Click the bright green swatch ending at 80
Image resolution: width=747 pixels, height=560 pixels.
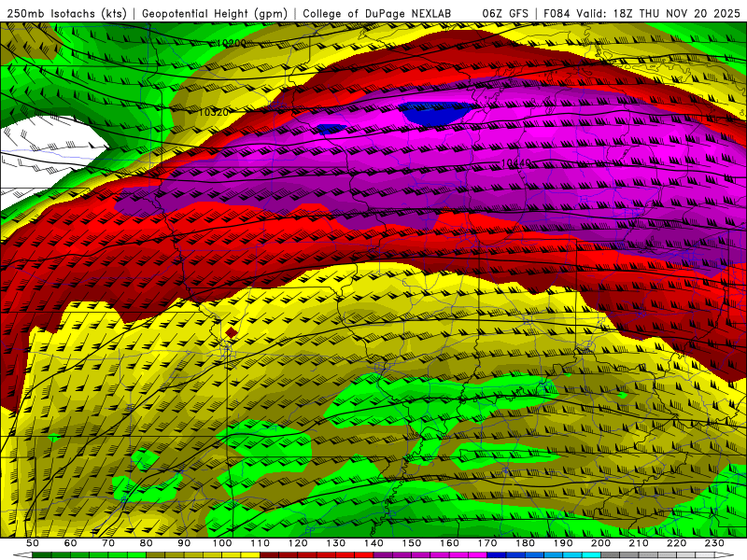point(136,554)
